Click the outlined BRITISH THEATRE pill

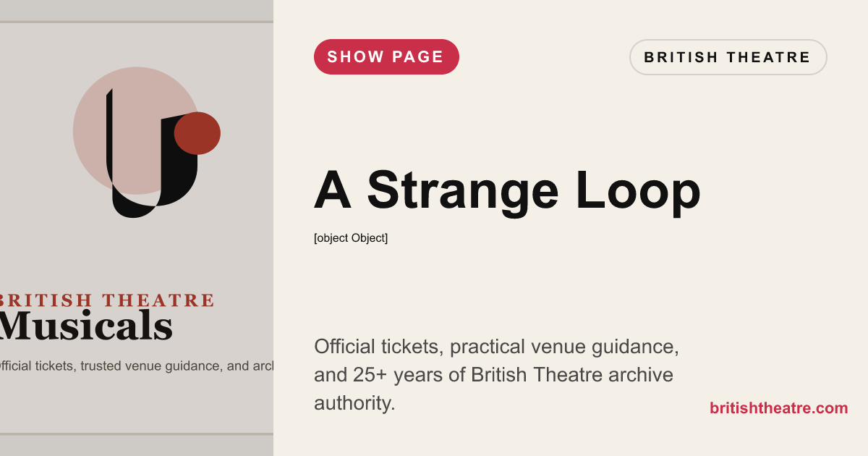coord(728,57)
